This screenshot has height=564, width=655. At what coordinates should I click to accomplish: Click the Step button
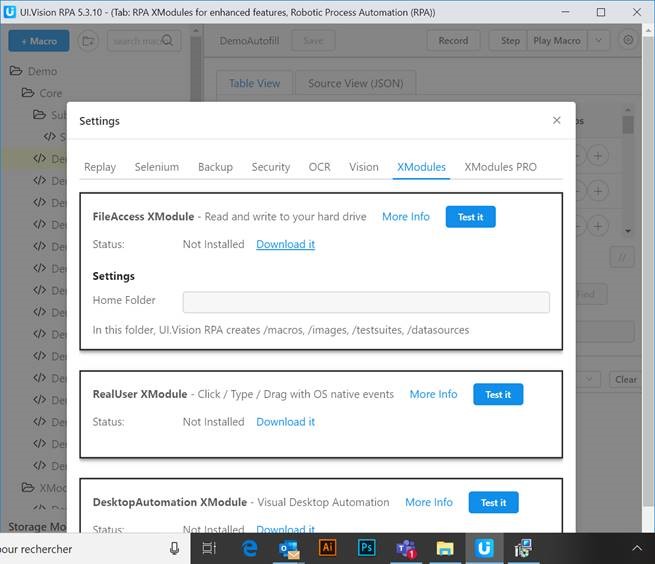click(508, 41)
